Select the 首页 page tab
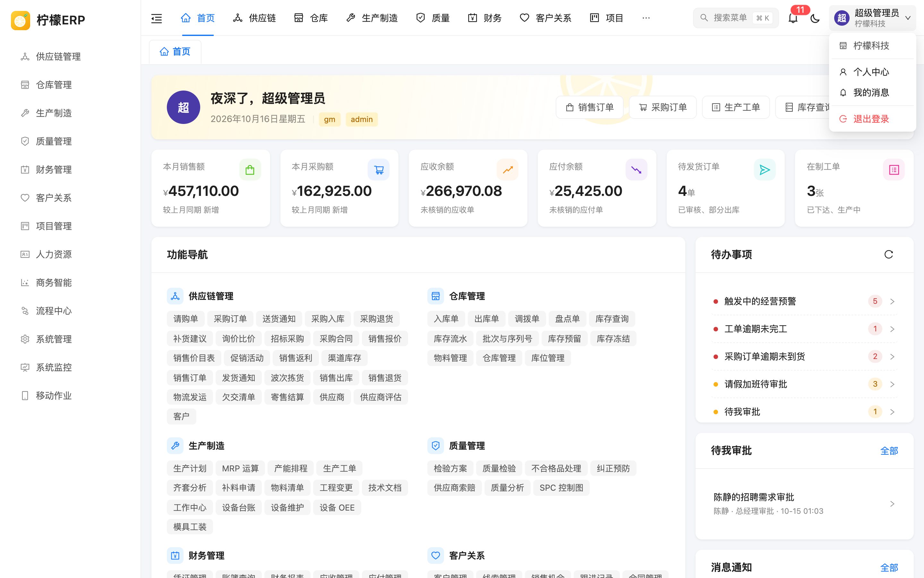The image size is (924, 578). point(175,52)
